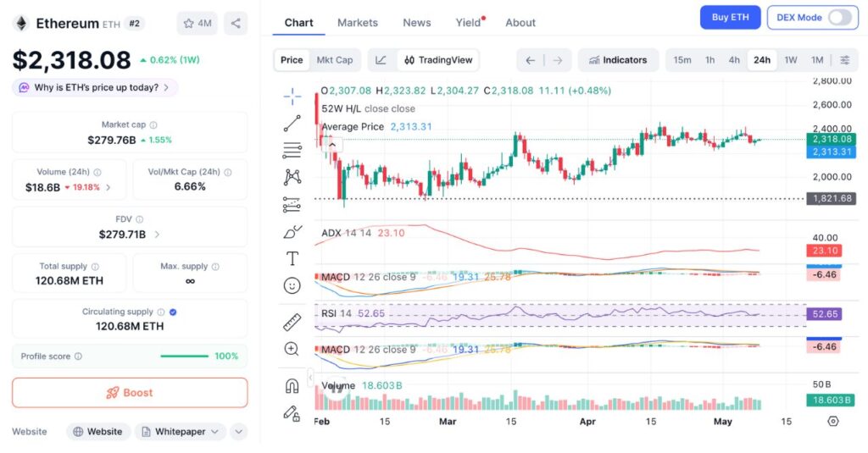Click the Buy ETH button
868x453 pixels.
pos(730,17)
